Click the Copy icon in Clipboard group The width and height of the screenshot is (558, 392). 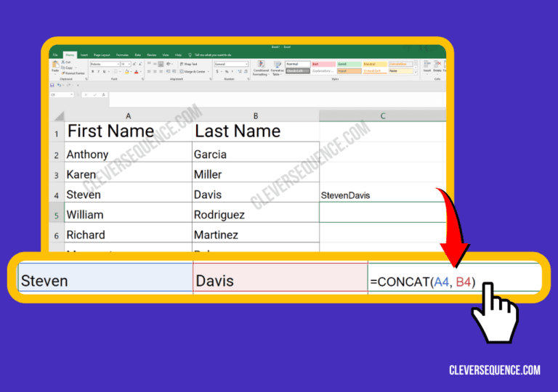point(63,68)
